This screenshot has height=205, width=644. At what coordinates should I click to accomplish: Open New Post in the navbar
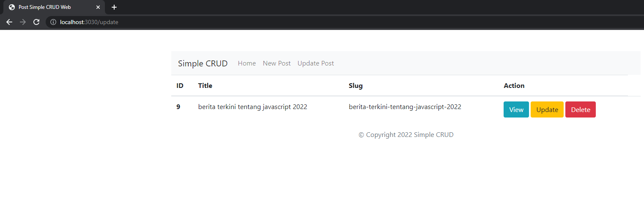[277, 63]
